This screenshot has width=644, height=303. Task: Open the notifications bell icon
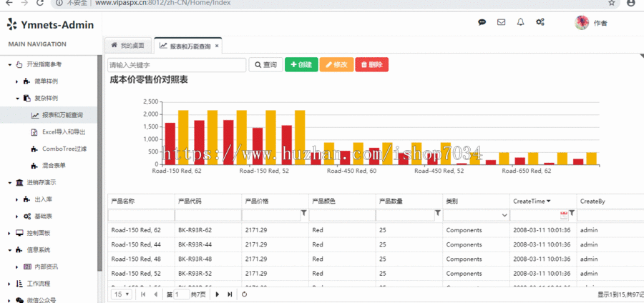[520, 23]
